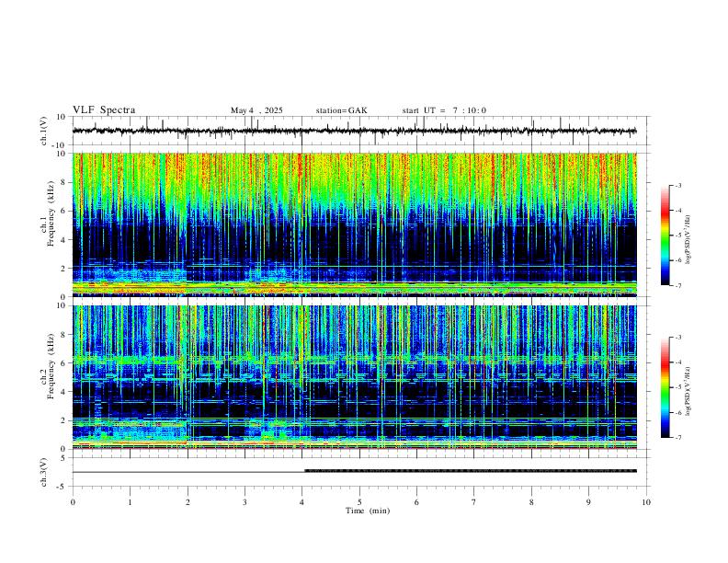This screenshot has height=563, width=728.
Task: Click the "-5" tick on lower color bar
Action: pyautogui.click(x=677, y=387)
